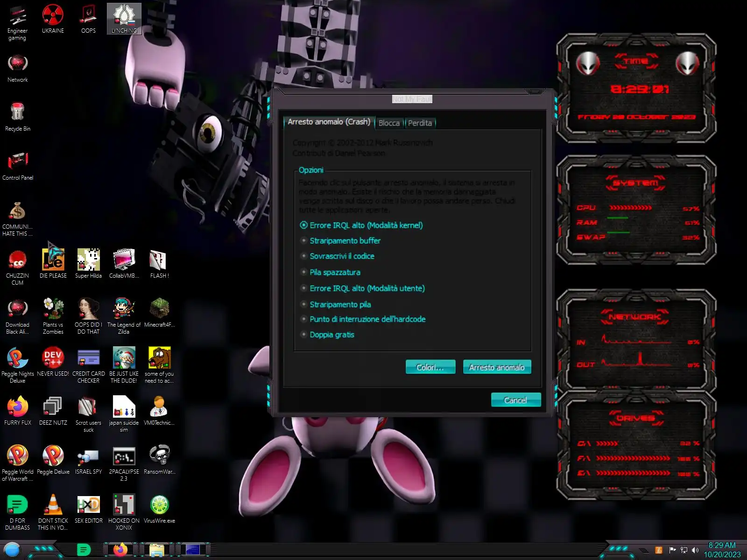Open Firefox from the taskbar
This screenshot has height=560, width=747.
tap(120, 550)
